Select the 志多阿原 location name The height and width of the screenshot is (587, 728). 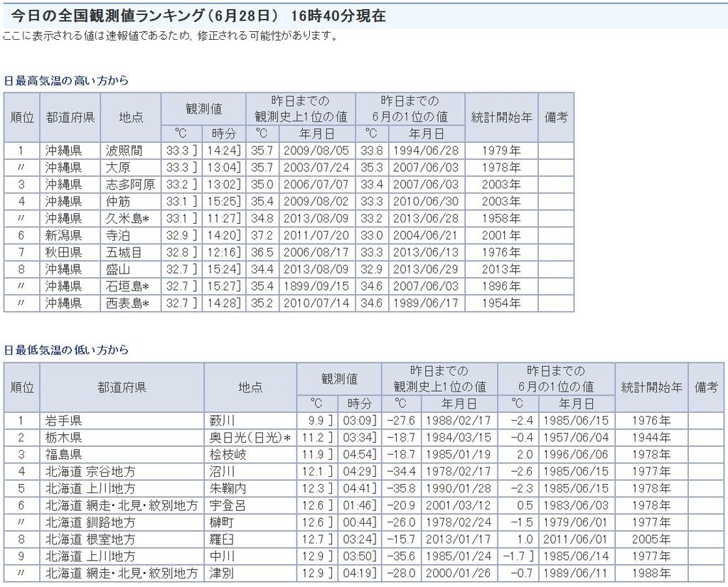point(130,185)
